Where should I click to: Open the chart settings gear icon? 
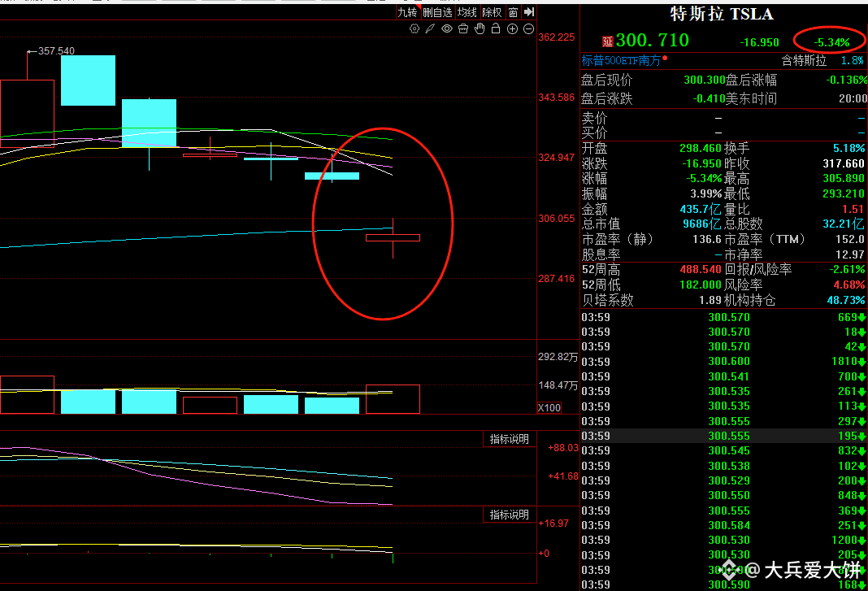point(414,28)
